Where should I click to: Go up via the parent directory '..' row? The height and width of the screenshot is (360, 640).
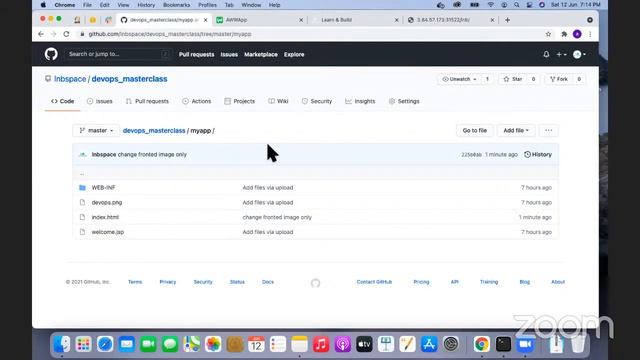click(x=316, y=173)
